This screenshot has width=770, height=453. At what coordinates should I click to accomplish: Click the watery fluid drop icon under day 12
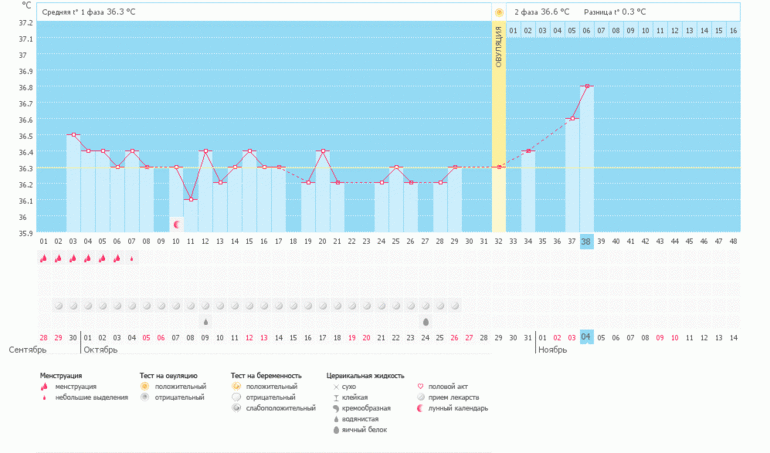click(206, 322)
